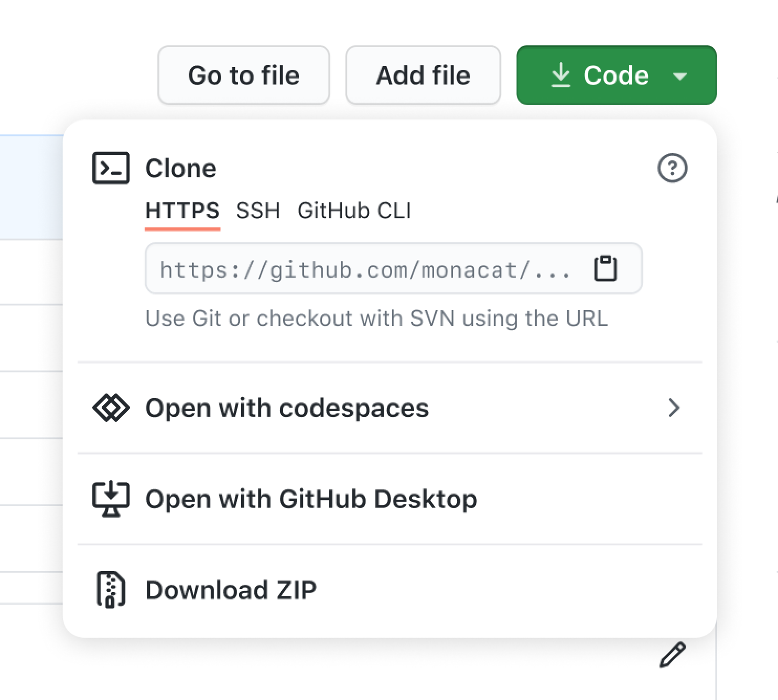The image size is (778, 700).
Task: Open the Code dropdown arrow
Action: pos(680,76)
